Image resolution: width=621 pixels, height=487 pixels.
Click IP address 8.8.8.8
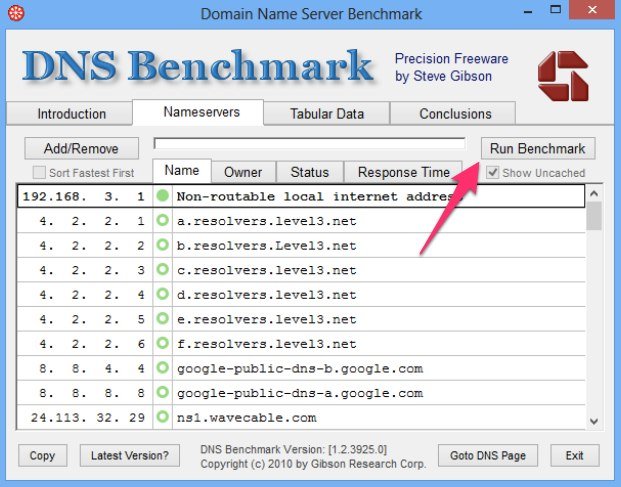(92, 393)
